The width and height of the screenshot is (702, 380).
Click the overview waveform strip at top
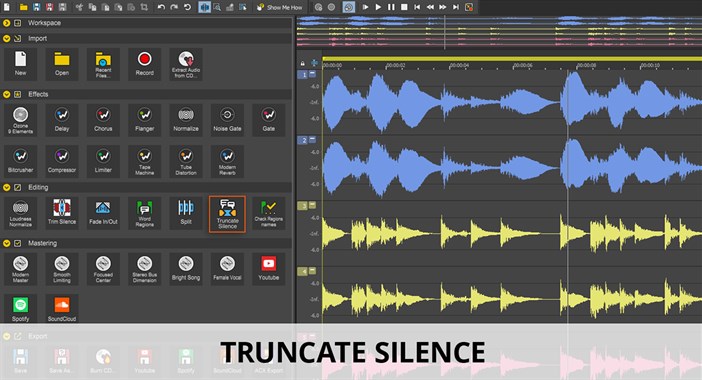point(499,32)
